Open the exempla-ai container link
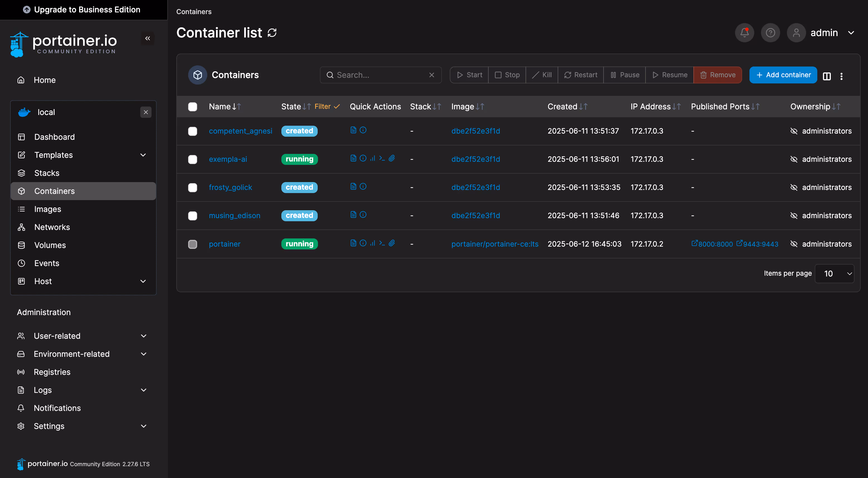The image size is (868, 478). (228, 159)
